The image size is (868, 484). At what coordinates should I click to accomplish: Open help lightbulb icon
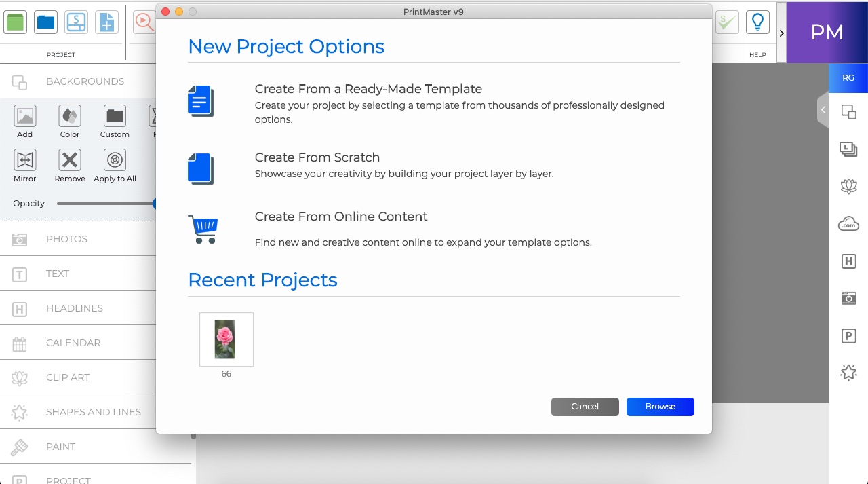[x=757, y=22]
